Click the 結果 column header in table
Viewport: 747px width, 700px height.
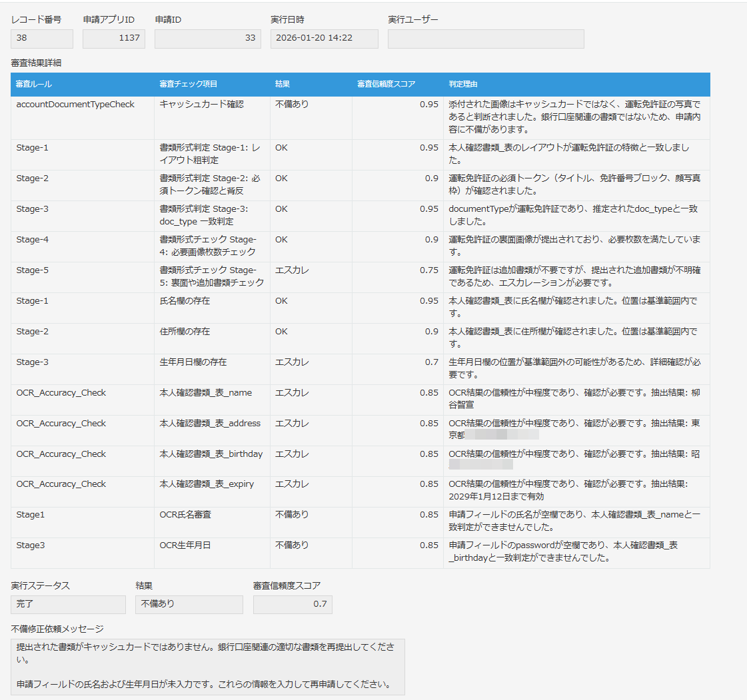click(311, 85)
